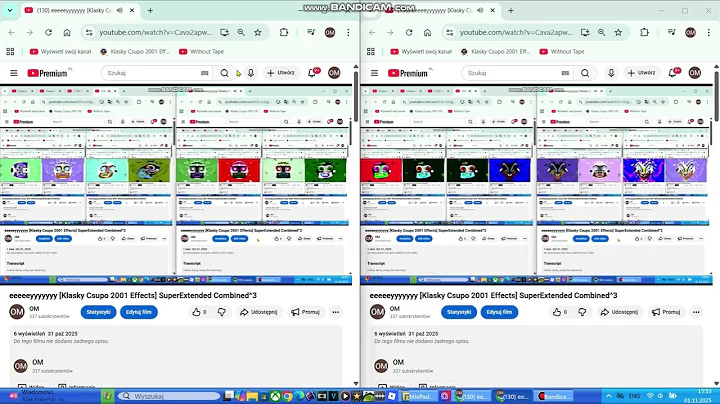The width and height of the screenshot is (720, 404).
Task: Like the video in left window
Action: coord(199,312)
